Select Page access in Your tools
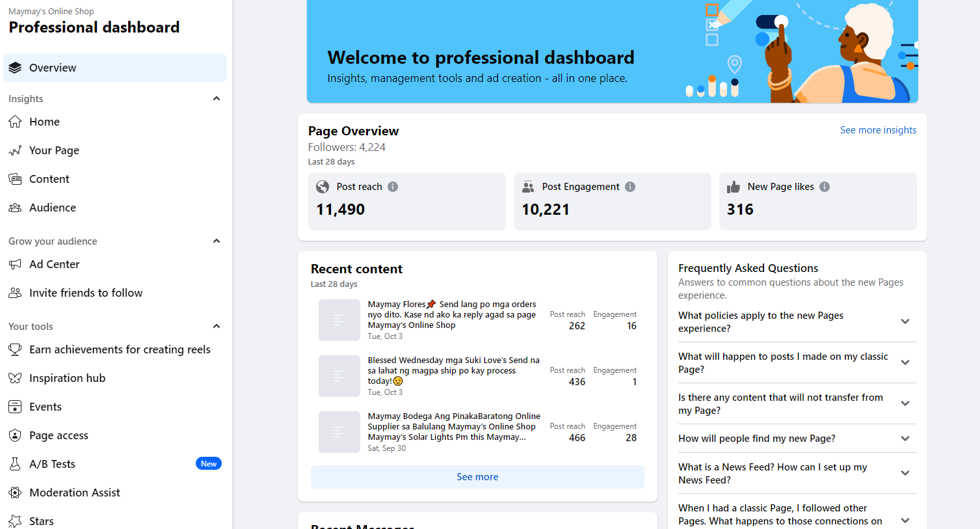980x529 pixels. [x=59, y=435]
